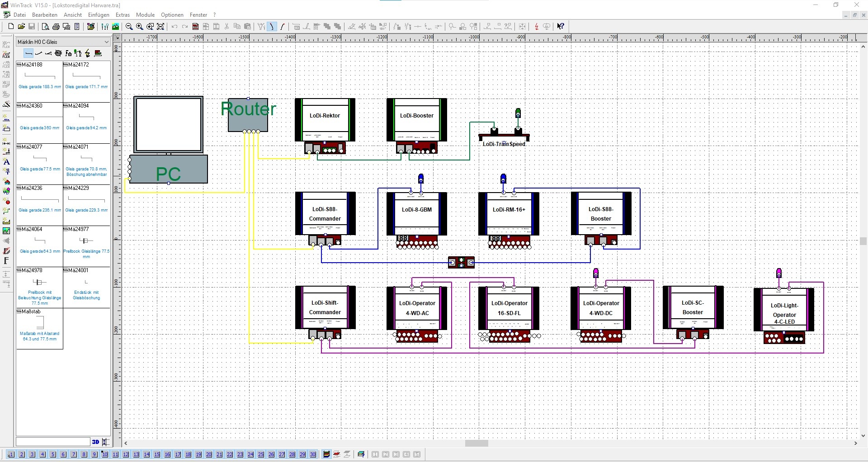This screenshot has height=462, width=868.
Task: Open the Datei menu
Action: [x=20, y=15]
